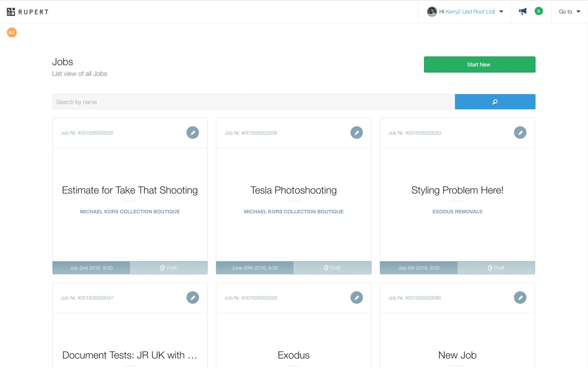This screenshot has width=588, height=368.
Task: Edit job number #001626000047 via pencil icon
Action: (193, 298)
